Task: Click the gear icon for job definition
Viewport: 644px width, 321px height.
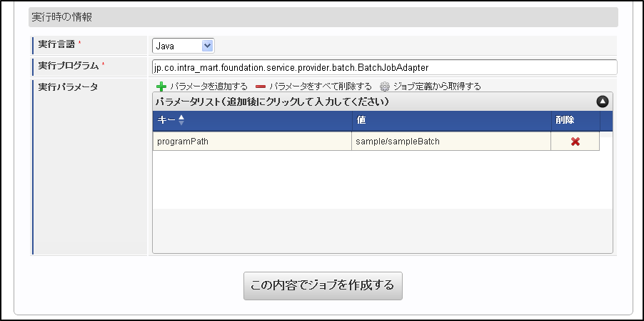Action: click(385, 87)
